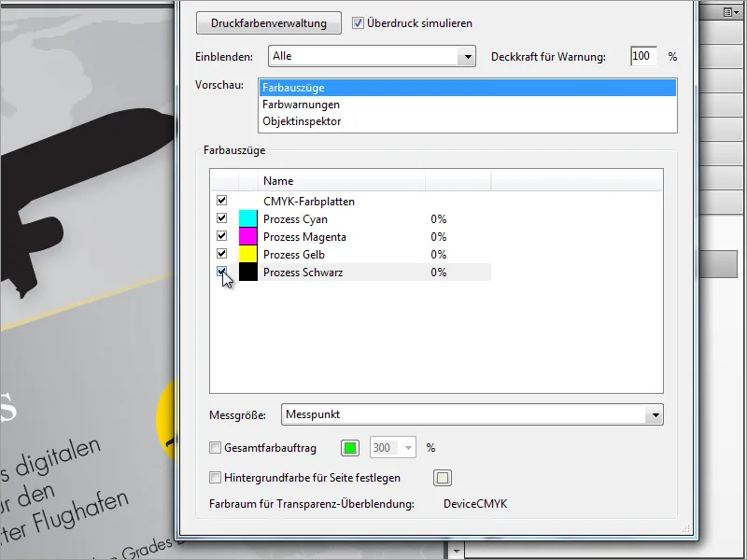
Task: Click the Name column header
Action: 341,181
